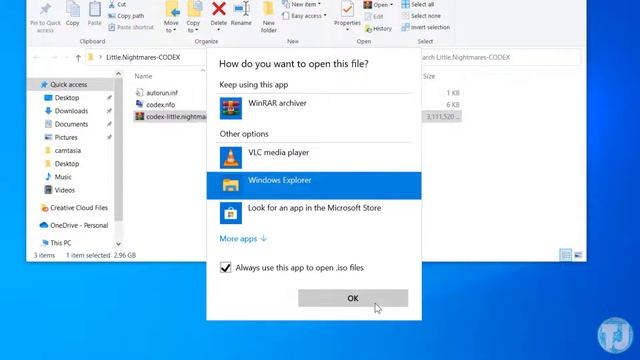Click the sidebar scroll down arrow
This screenshot has height=360, width=640.
118,244
